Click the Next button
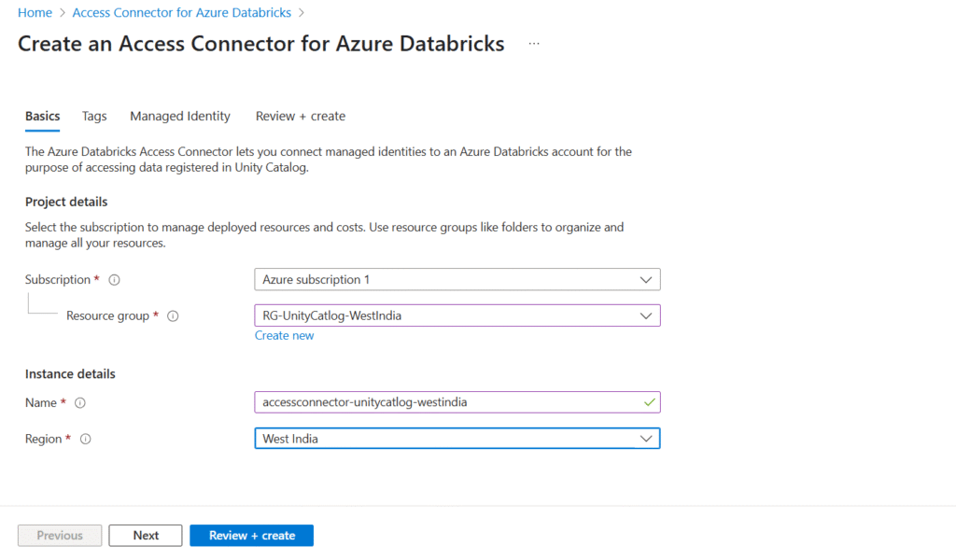The image size is (956, 560). coord(146,536)
